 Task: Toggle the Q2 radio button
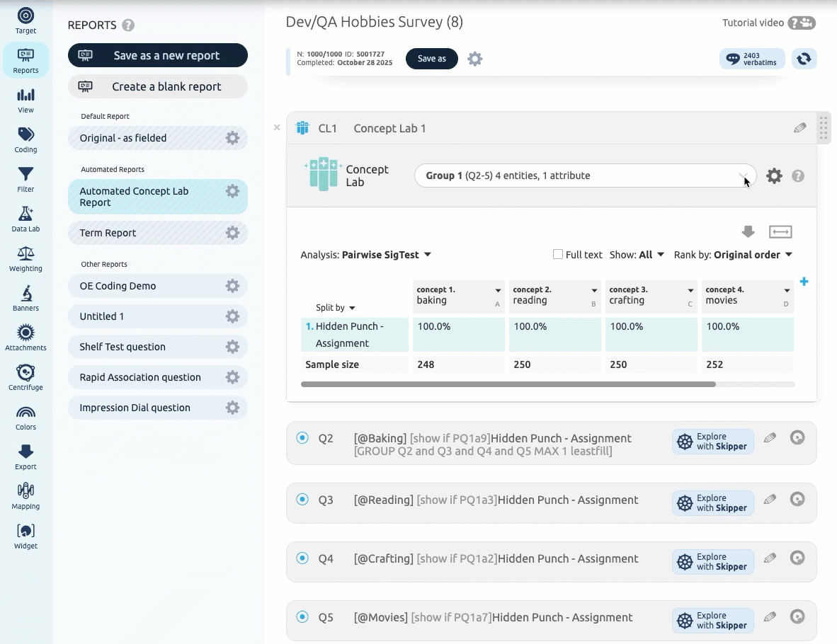click(302, 438)
